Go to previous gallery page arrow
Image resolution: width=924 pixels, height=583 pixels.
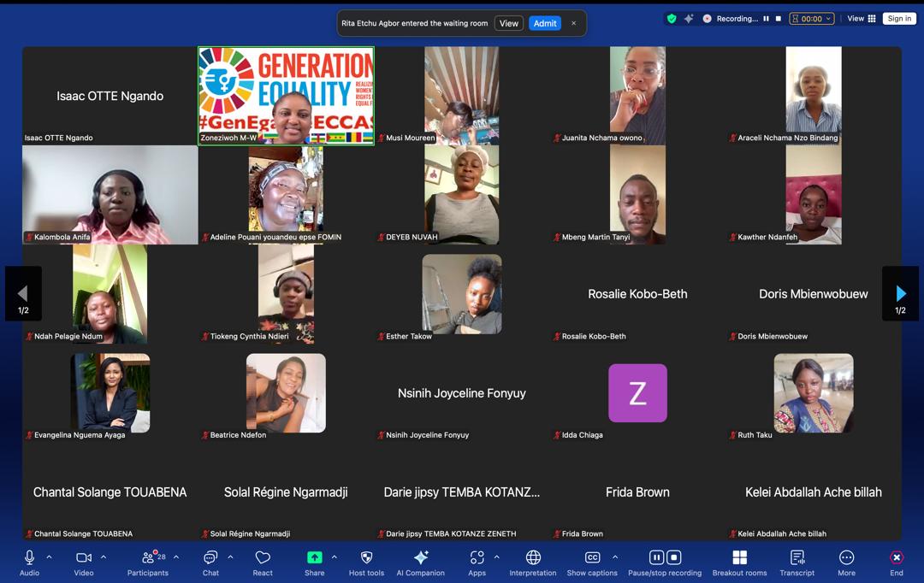(23, 293)
